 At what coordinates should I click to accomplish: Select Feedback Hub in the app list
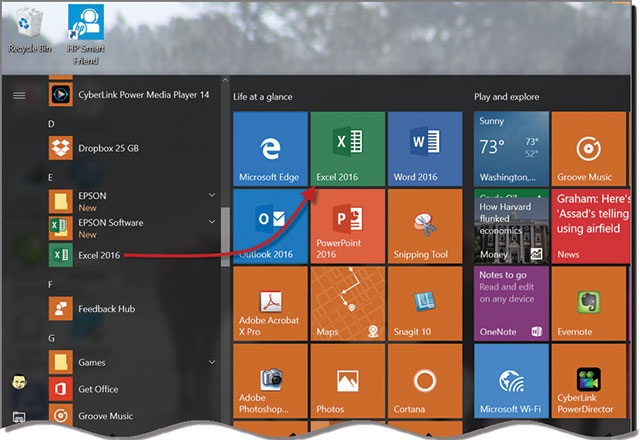pyautogui.click(x=106, y=309)
